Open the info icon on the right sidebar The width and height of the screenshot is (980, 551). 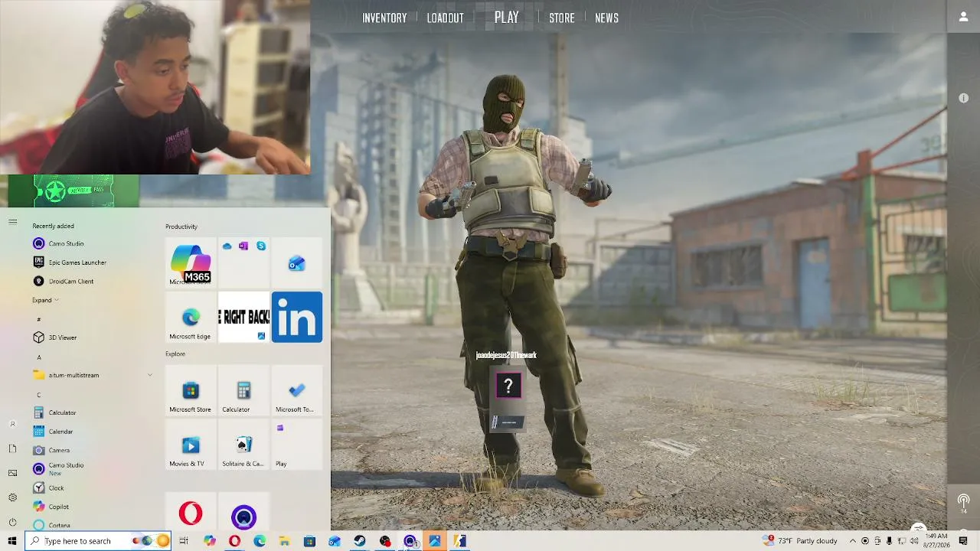(x=963, y=98)
